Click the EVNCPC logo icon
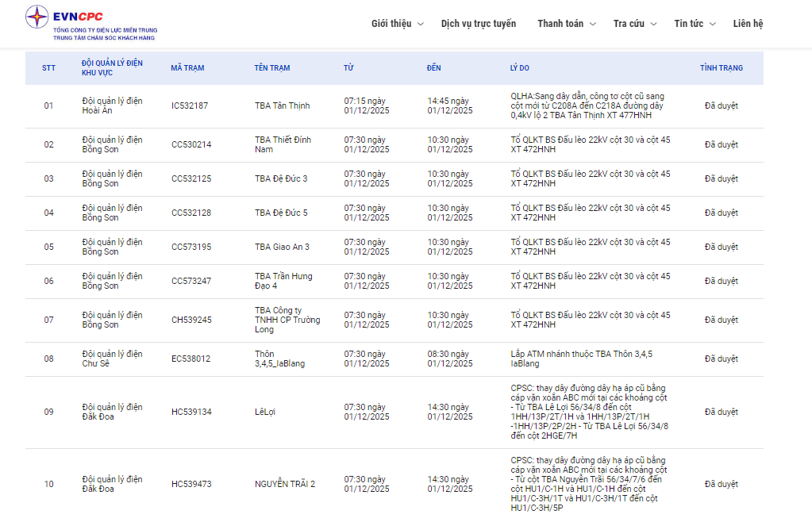Screen dimensions: 812x518 click(x=37, y=17)
